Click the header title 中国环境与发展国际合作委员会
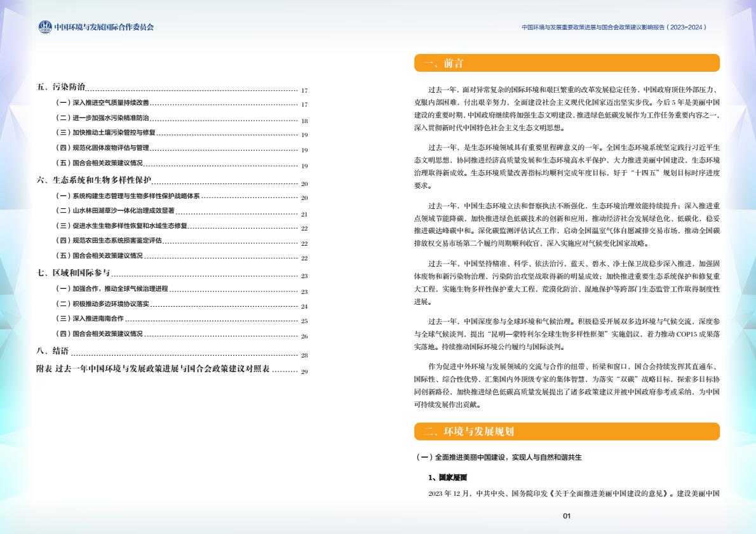The image size is (756, 534). pyautogui.click(x=104, y=27)
